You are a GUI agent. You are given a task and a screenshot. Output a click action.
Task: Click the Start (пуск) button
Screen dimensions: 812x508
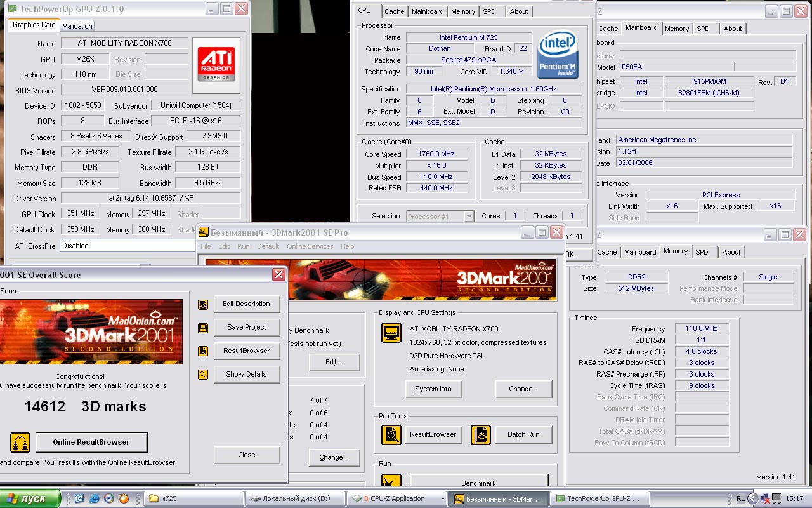29,498
